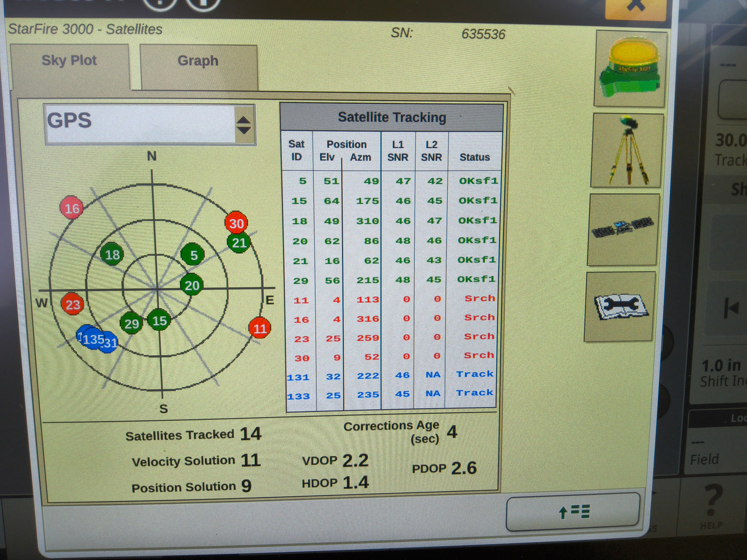The height and width of the screenshot is (560, 747).
Task: Select satellite 29 marker on sky plot
Action: pos(131,324)
